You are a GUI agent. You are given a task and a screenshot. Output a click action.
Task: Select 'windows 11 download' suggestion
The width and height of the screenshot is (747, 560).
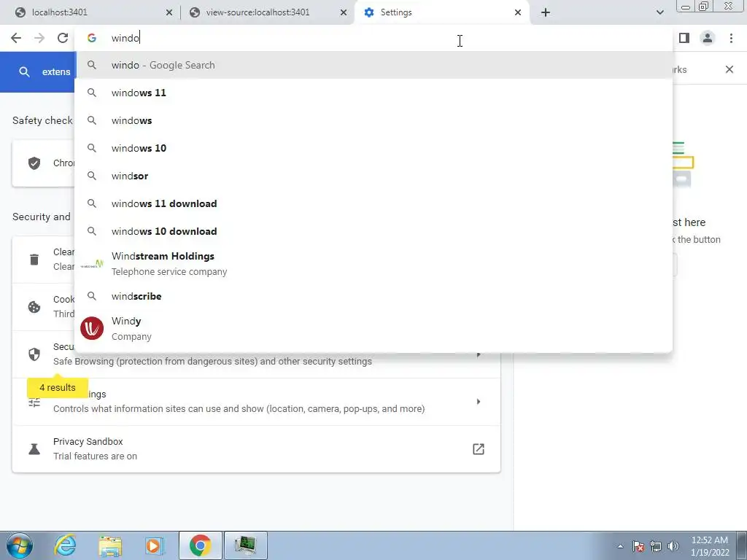tap(373, 203)
